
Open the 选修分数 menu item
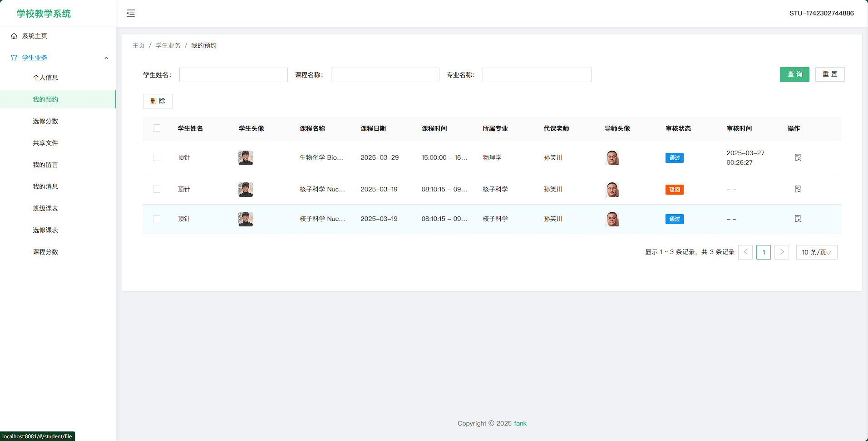[45, 121]
